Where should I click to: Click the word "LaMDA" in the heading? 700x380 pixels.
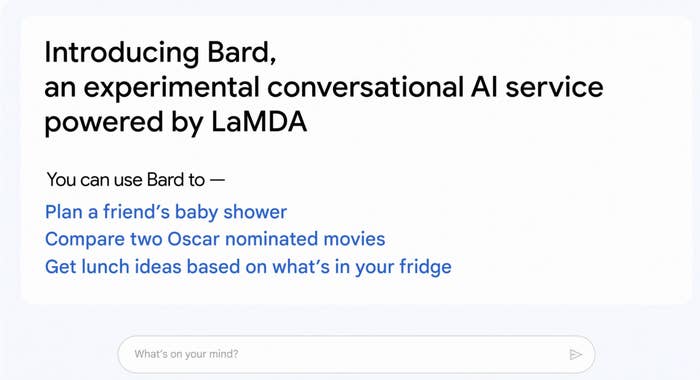[259, 122]
